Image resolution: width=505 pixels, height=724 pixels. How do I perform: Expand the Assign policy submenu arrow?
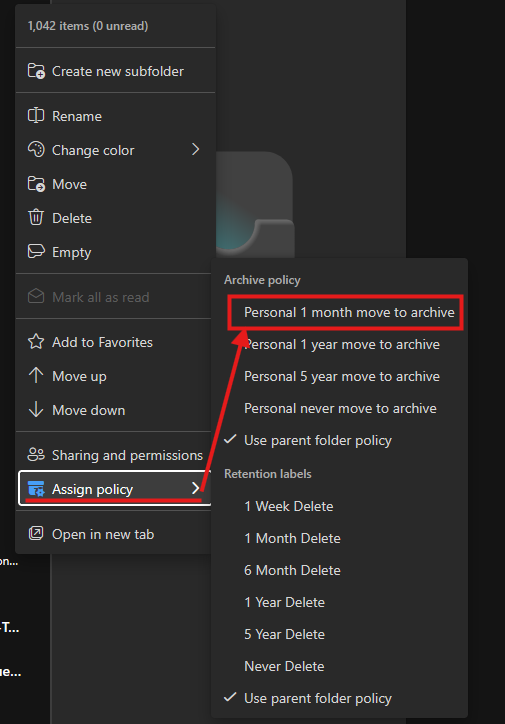click(x=196, y=489)
